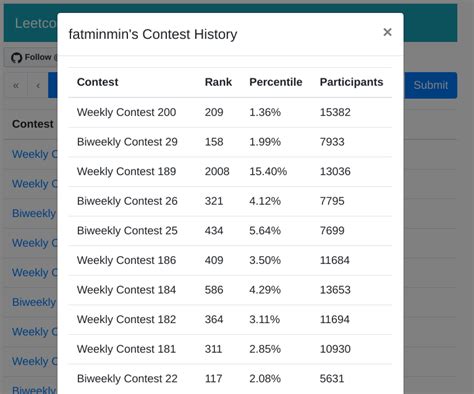Screen dimensions: 474x394
Task: Click the Participants column header
Action: point(351,82)
